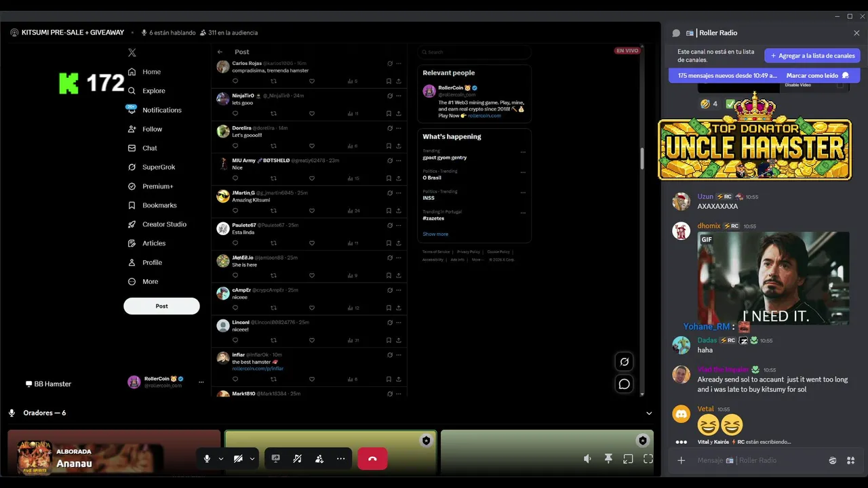
Task: Go back with the arrow beside Post
Action: point(220,52)
